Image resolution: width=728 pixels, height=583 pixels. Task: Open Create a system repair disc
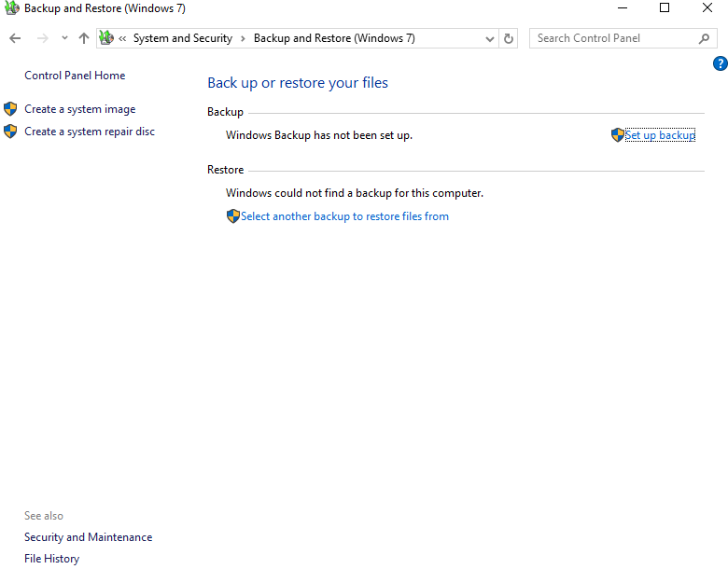(x=90, y=132)
